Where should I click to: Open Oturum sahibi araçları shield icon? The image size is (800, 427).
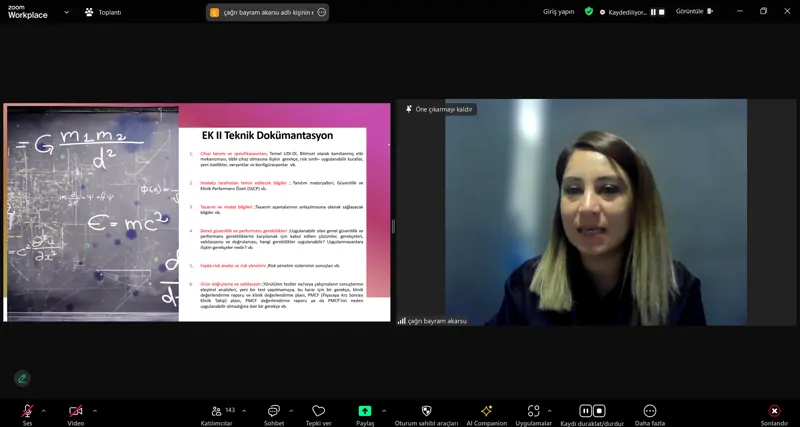coord(427,411)
